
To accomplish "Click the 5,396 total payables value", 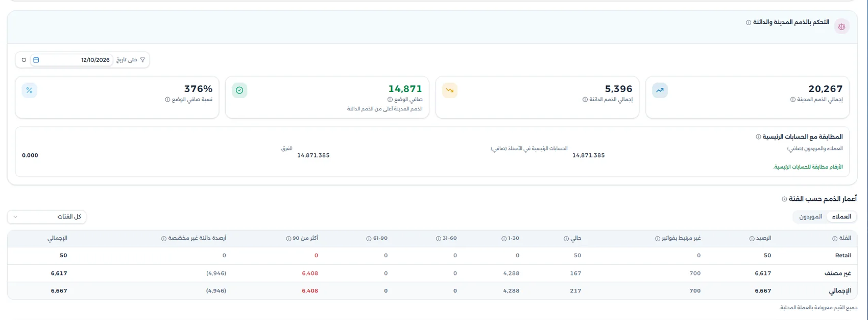I will coord(619,89).
